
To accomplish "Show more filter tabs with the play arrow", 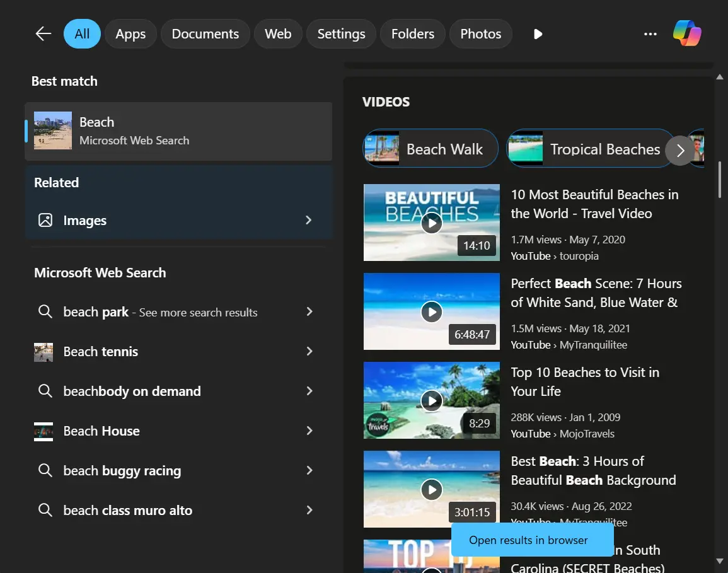I will pyautogui.click(x=538, y=34).
